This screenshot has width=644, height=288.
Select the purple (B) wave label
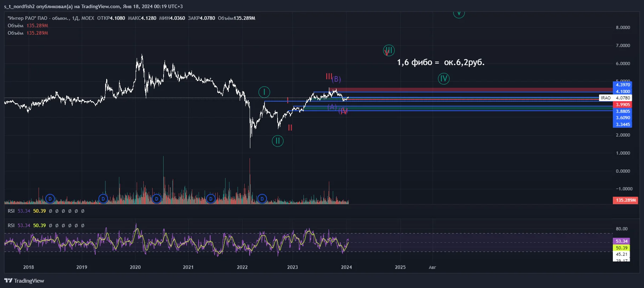pos(336,79)
